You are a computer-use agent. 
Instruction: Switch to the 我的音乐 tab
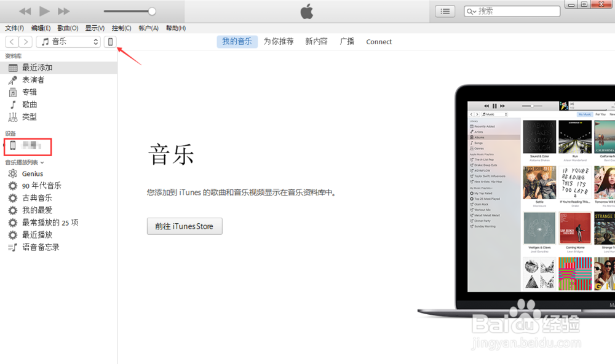pos(237,42)
